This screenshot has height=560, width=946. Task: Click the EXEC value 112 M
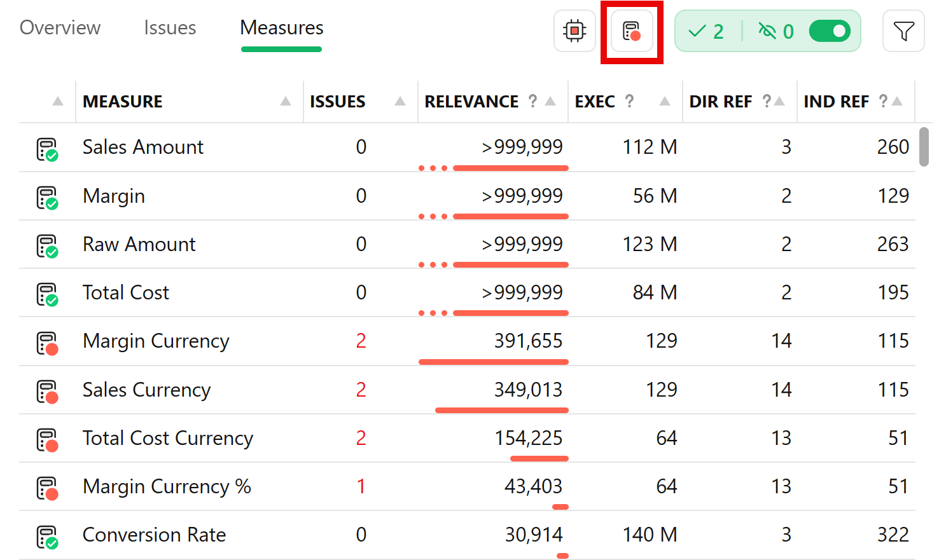(650, 147)
